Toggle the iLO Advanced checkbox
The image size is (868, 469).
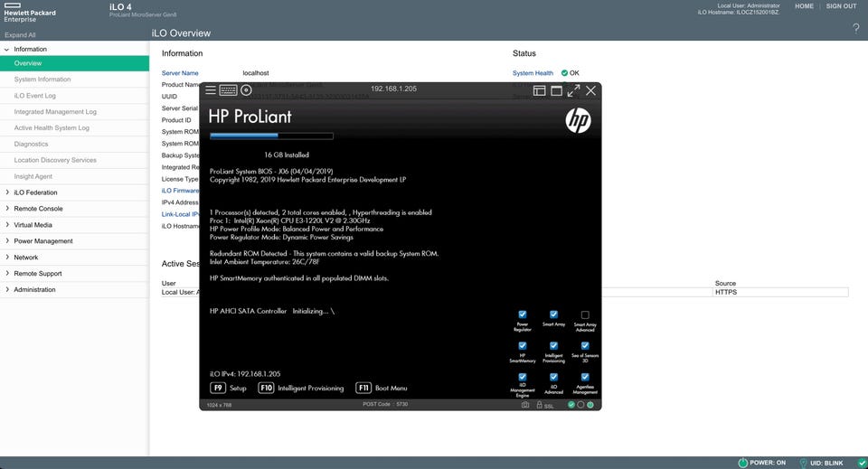(x=553, y=377)
